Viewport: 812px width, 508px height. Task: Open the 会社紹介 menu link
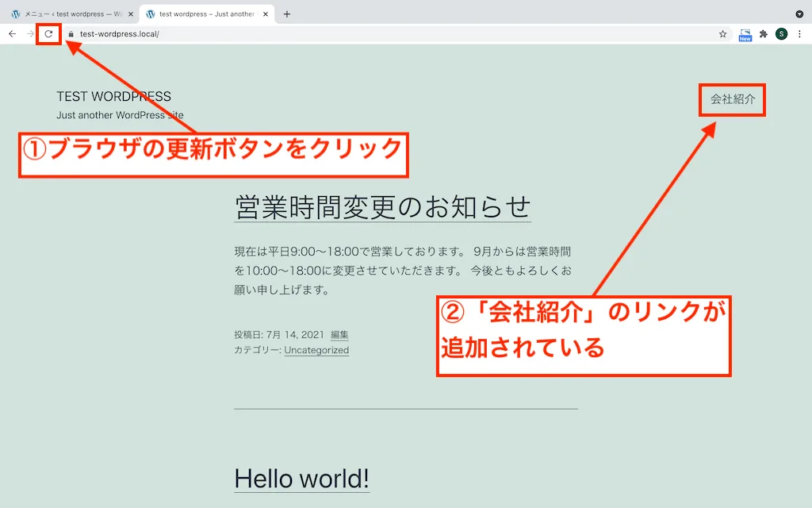tap(733, 99)
